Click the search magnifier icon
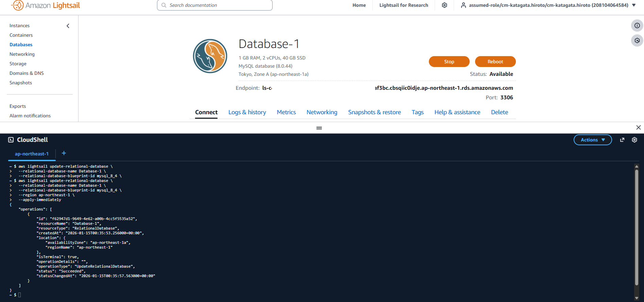Screen dimensions: 644x302 [164, 5]
